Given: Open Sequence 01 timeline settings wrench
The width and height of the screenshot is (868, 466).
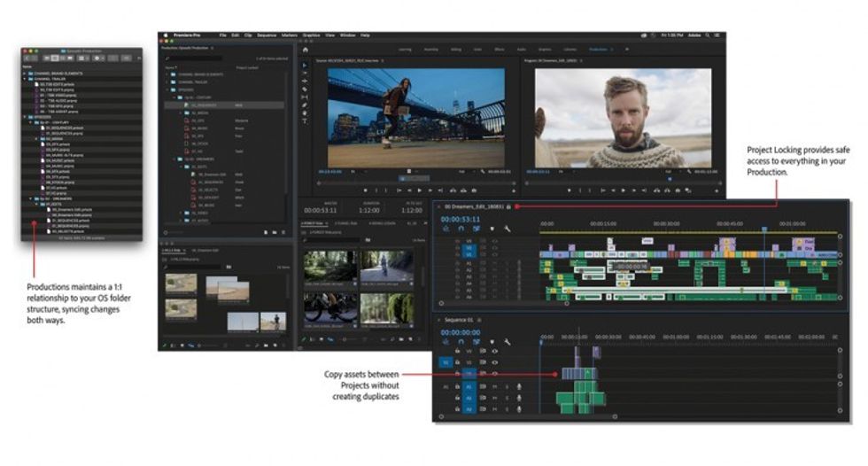Looking at the screenshot, I should pyautogui.click(x=507, y=342).
